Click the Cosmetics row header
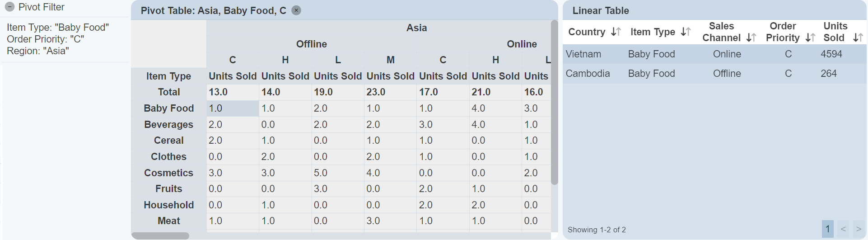This screenshot has height=240, width=868. pos(168,173)
